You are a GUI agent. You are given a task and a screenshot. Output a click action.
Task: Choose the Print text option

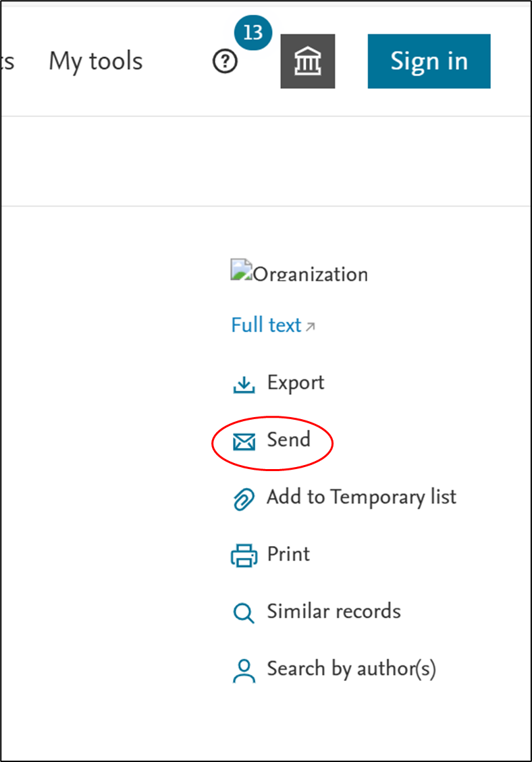(x=288, y=554)
